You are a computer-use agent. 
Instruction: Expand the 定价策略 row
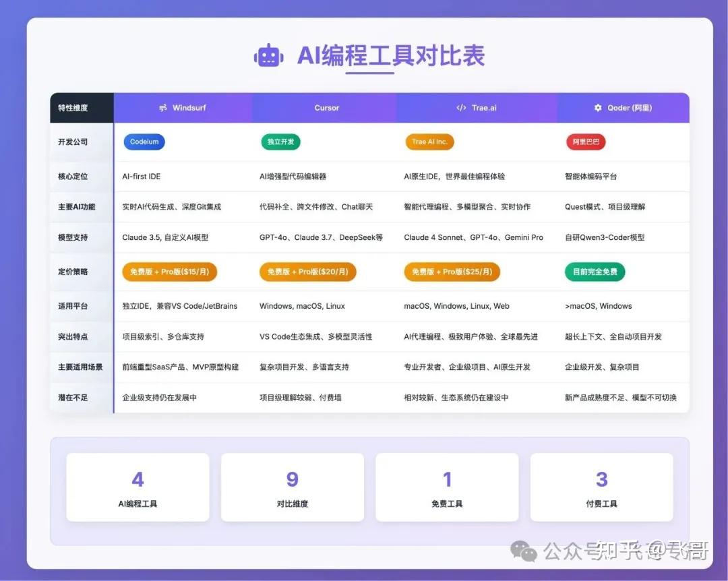(73, 271)
